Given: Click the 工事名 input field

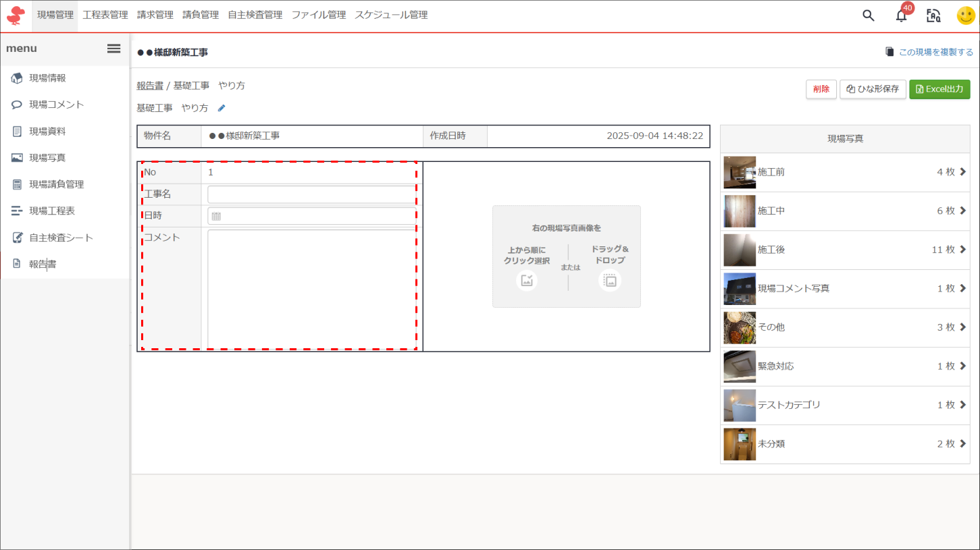Looking at the screenshot, I should pyautogui.click(x=311, y=194).
